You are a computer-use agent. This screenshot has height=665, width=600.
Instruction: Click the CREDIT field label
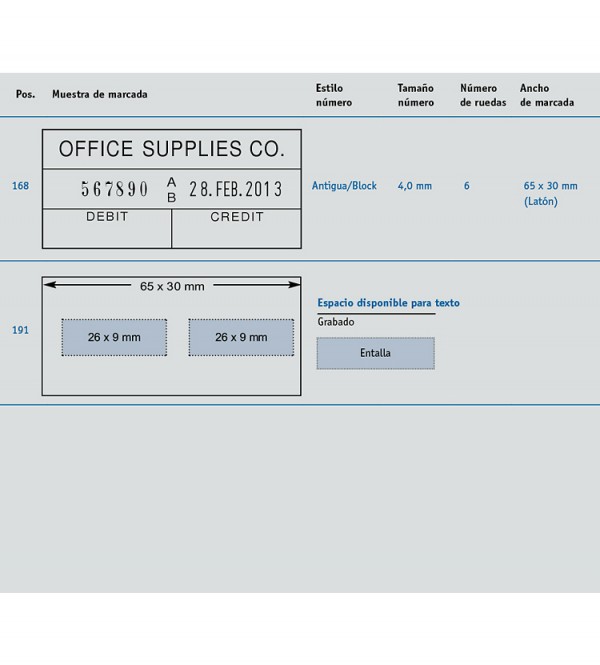(x=237, y=217)
